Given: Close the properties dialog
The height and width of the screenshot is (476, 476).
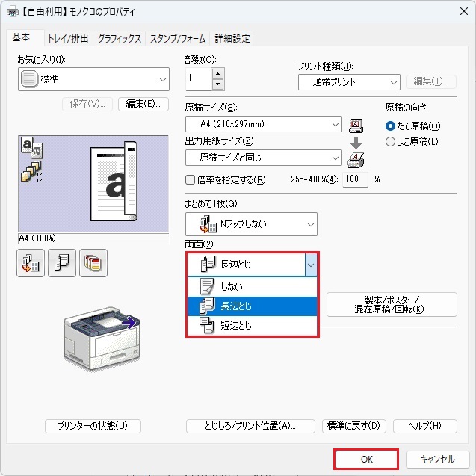Looking at the screenshot, I should point(463,11).
